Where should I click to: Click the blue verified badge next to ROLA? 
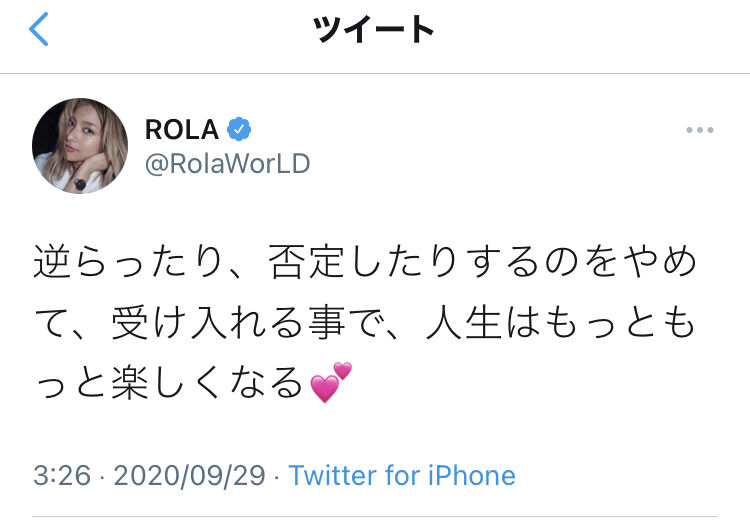tap(239, 129)
